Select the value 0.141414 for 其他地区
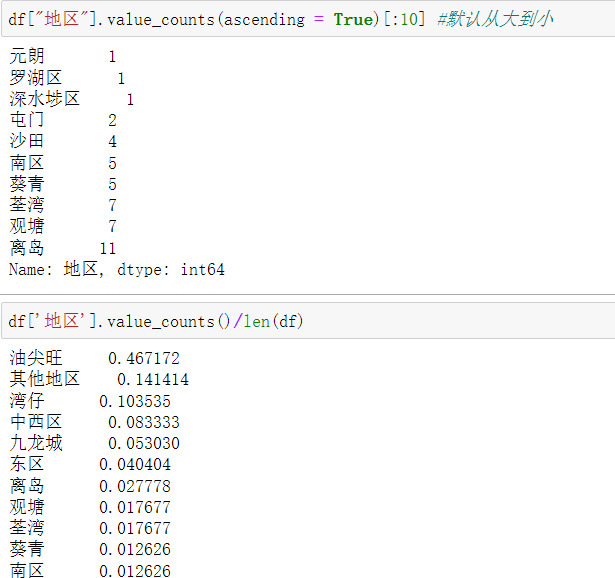The width and height of the screenshot is (615, 578). point(153,380)
